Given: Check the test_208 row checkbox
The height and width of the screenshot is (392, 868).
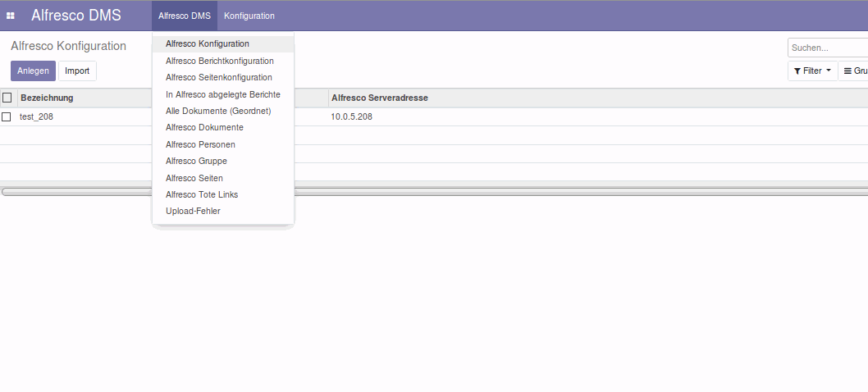Looking at the screenshot, I should coord(6,116).
